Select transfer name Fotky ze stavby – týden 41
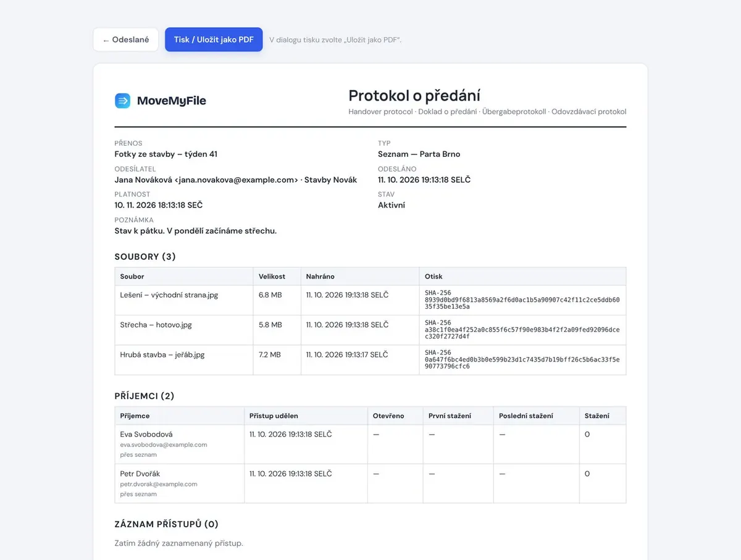Screen dimensions: 741x560 (166, 154)
